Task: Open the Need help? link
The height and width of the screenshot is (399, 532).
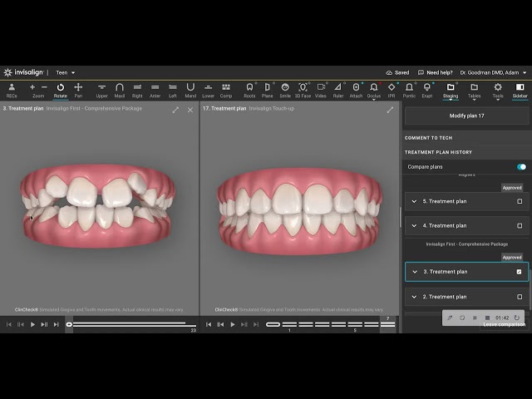Action: coord(436,72)
